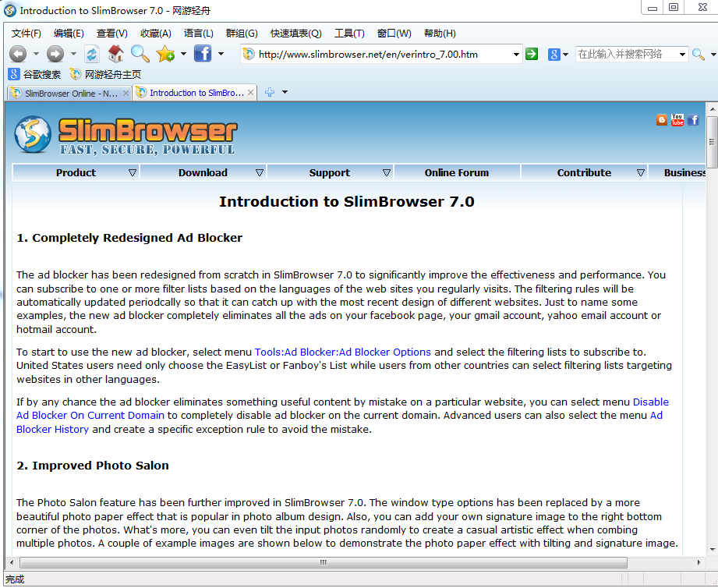Open the 文件(F) menu
The height and width of the screenshot is (588, 718).
[26, 34]
